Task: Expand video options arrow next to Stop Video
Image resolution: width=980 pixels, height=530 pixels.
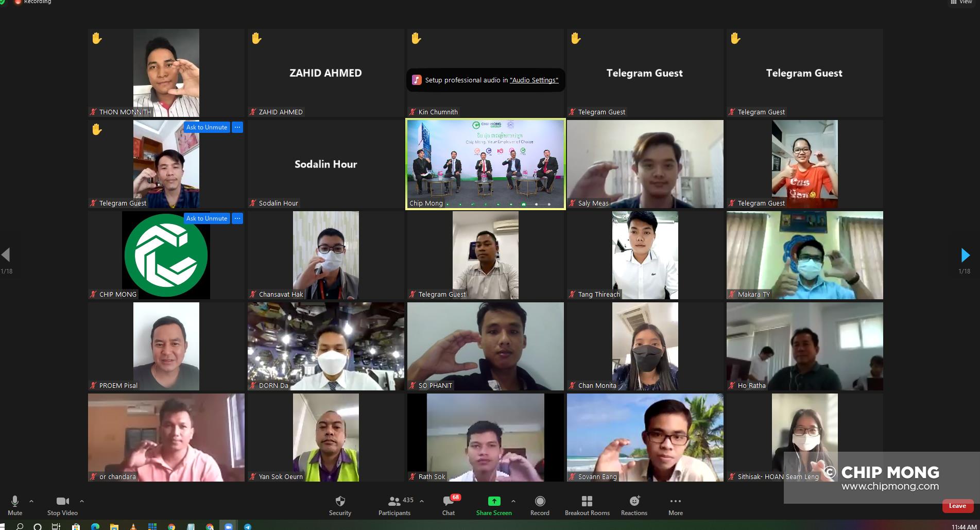Action: click(x=82, y=501)
